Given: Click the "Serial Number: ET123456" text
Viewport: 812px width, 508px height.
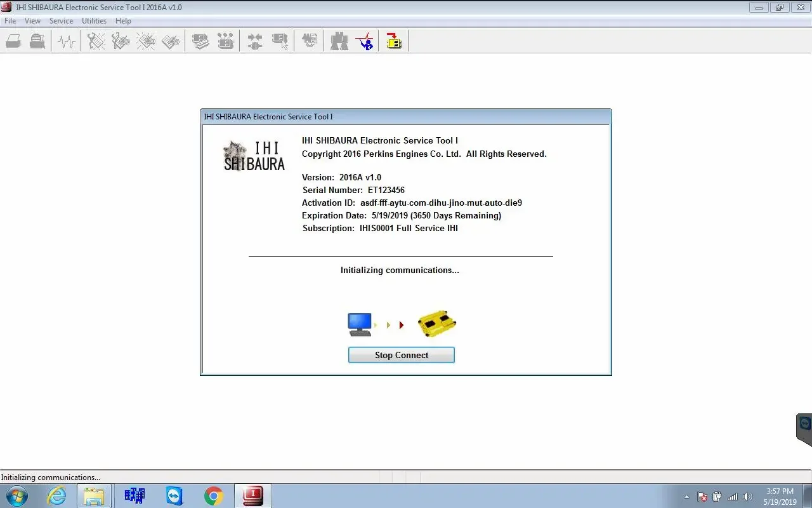Looking at the screenshot, I should pos(353,190).
